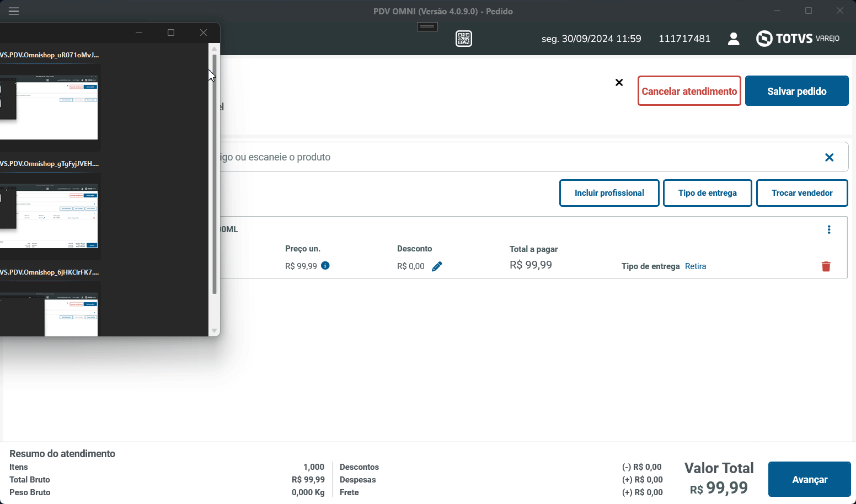The width and height of the screenshot is (856, 504).
Task: Click the file name VS.PDV.Omnishop_uR071oMvJ
Action: click(50, 55)
